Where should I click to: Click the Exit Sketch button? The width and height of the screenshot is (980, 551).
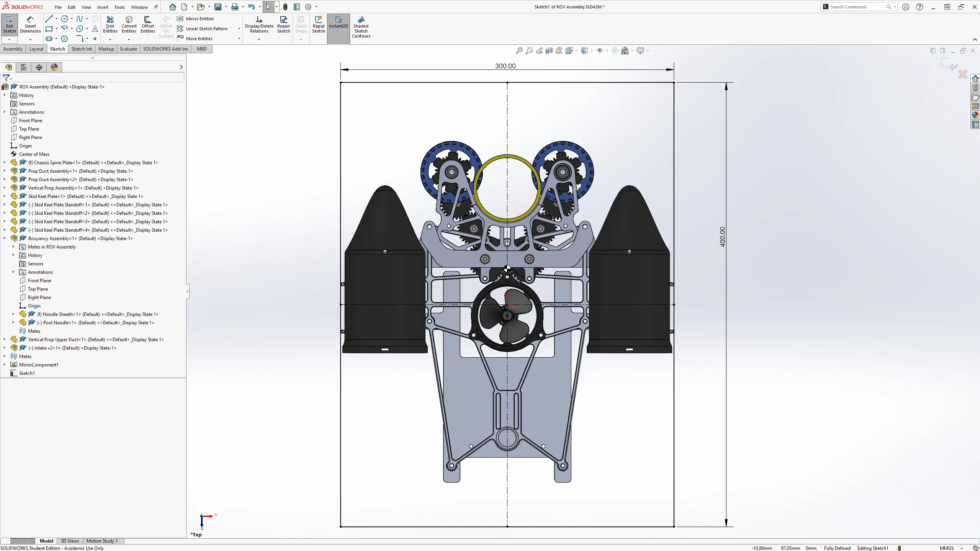coord(9,25)
